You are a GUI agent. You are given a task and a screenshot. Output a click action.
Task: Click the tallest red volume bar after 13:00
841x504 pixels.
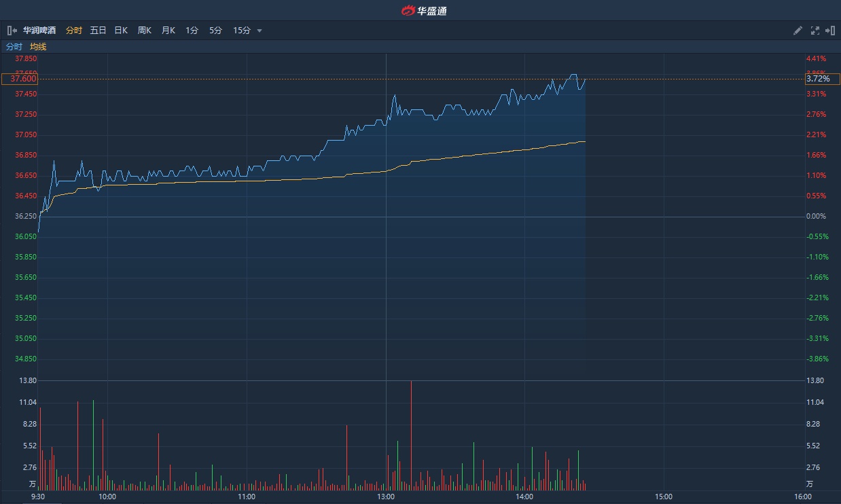(411, 435)
